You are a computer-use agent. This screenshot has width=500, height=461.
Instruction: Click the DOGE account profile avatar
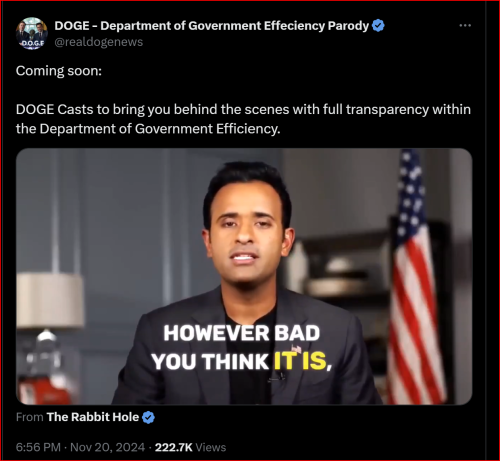click(32, 33)
